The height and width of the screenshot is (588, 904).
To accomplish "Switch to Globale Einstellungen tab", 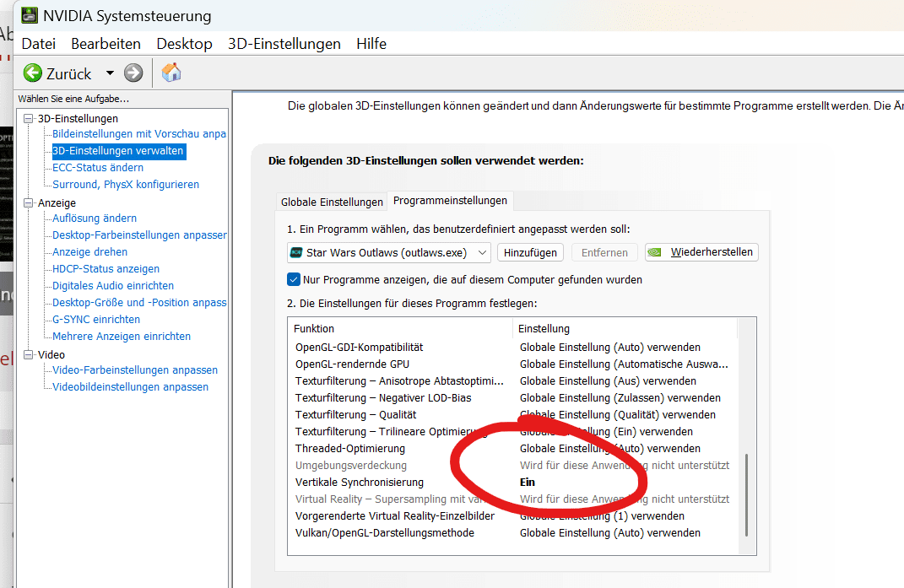I will pyautogui.click(x=332, y=202).
